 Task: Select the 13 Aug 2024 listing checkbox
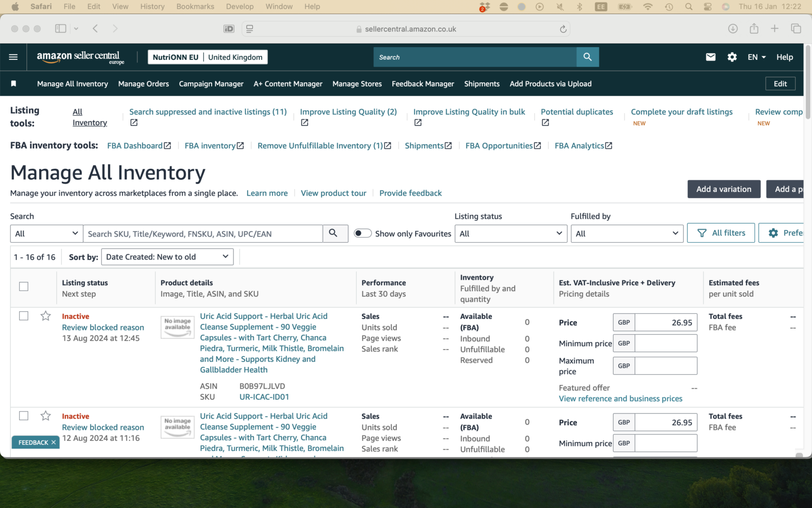coord(24,316)
